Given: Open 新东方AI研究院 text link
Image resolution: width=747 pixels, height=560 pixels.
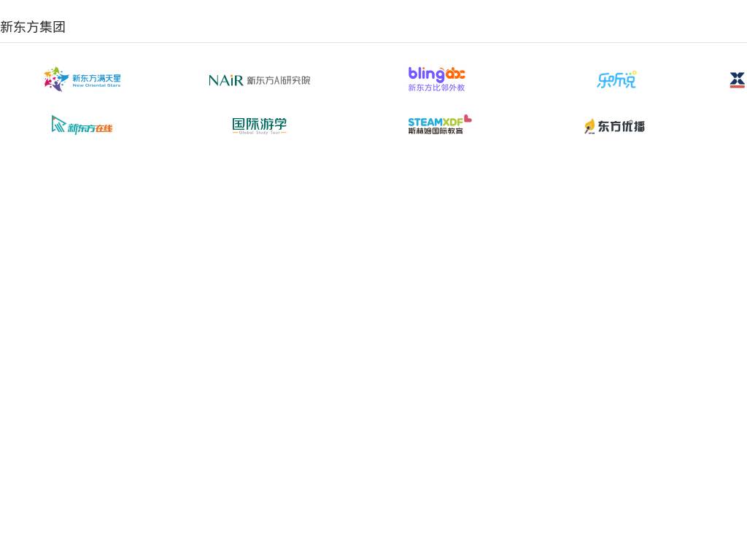Looking at the screenshot, I should (279, 80).
